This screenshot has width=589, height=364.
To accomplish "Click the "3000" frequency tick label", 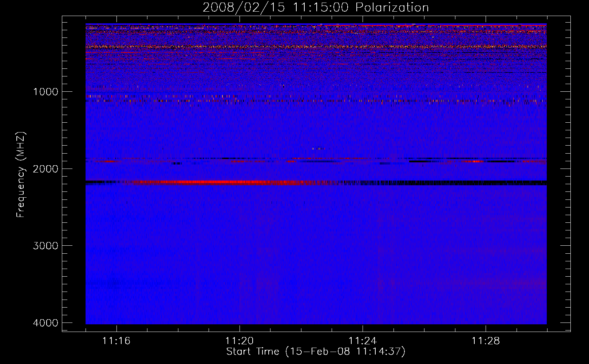I will coord(46,246).
